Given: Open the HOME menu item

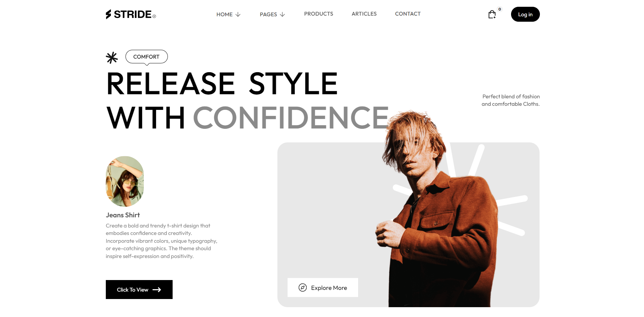Looking at the screenshot, I should (225, 14).
